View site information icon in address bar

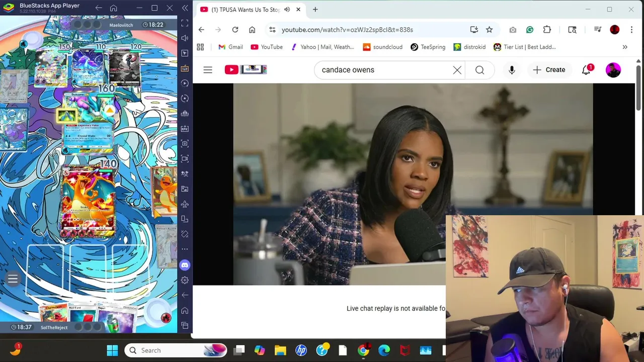coord(272,30)
